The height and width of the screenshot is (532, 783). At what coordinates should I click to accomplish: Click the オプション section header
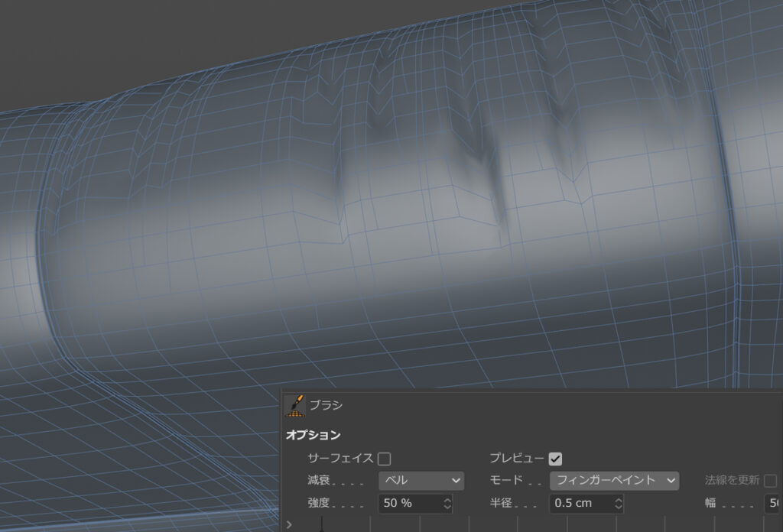(314, 435)
